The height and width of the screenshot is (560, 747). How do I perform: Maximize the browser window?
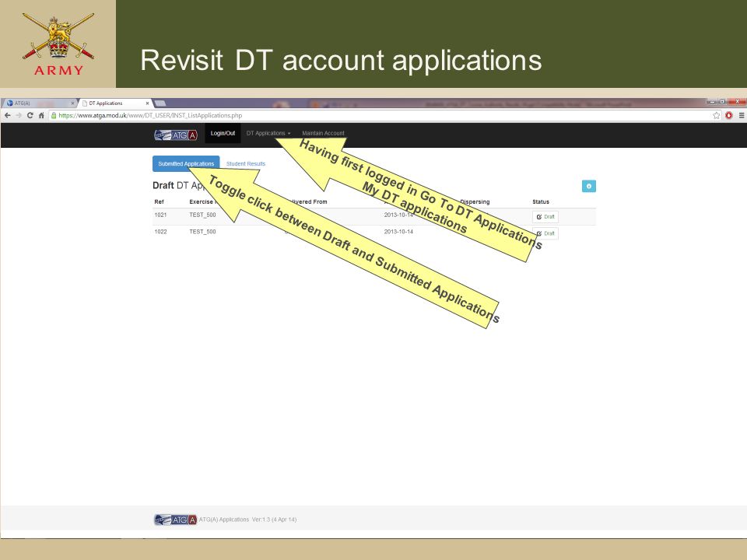pyautogui.click(x=722, y=101)
